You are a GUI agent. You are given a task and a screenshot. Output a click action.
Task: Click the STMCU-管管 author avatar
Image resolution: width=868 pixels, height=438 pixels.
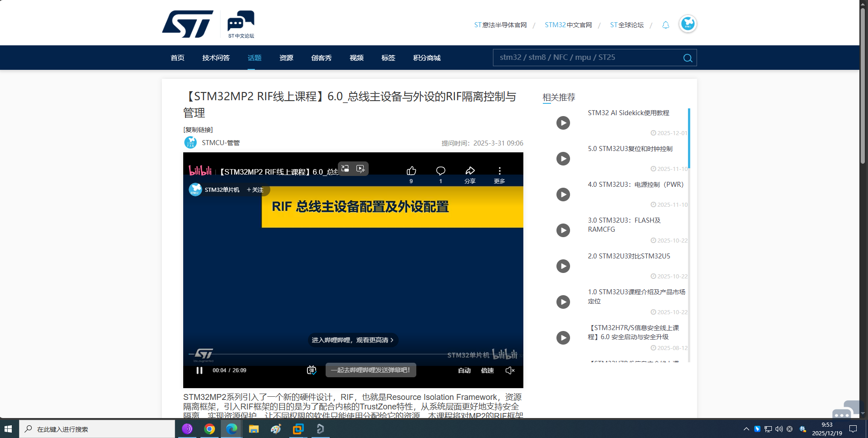click(190, 142)
